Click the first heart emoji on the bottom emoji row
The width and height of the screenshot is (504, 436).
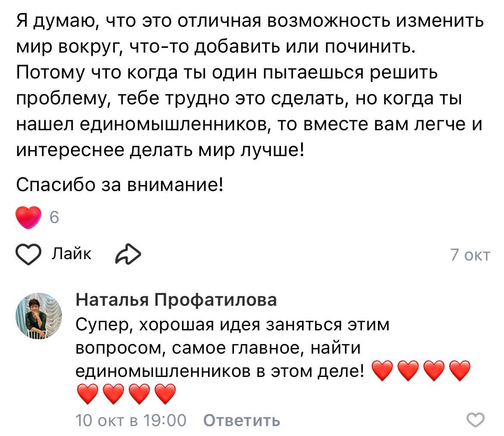tap(87, 394)
